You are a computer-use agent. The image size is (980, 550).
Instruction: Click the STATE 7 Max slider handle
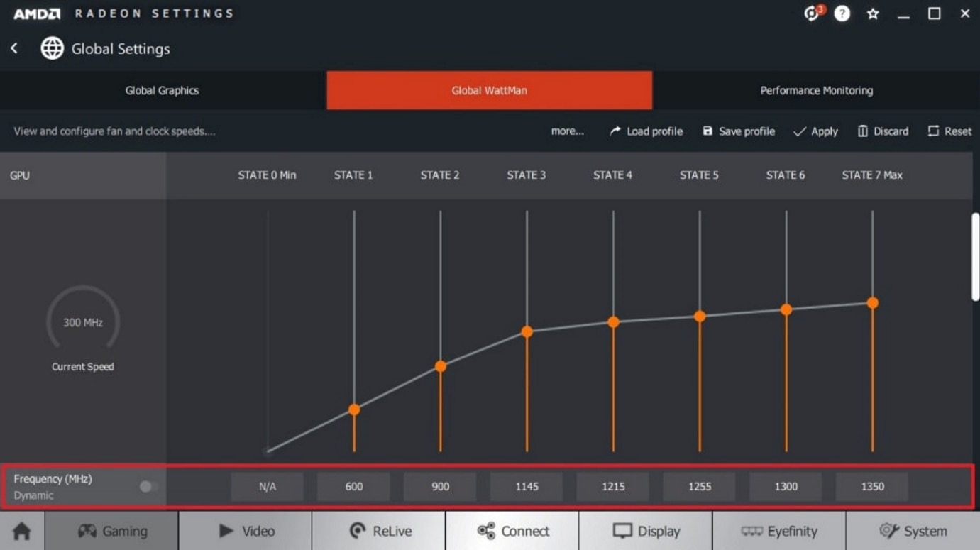(873, 303)
